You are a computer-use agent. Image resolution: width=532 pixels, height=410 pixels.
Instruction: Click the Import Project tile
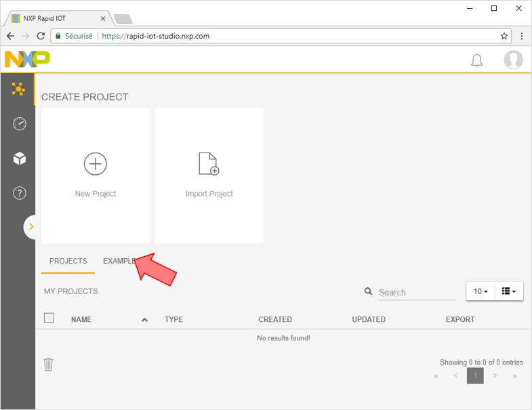(x=209, y=175)
